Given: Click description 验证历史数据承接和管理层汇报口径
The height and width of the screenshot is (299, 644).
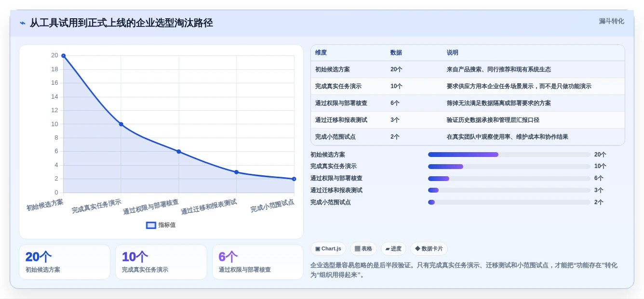Looking at the screenshot, I should pyautogui.click(x=493, y=120).
